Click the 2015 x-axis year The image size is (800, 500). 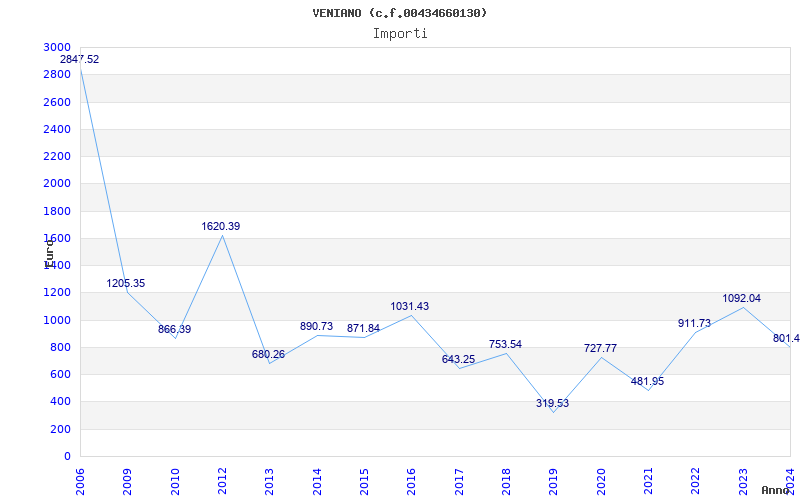coord(364,481)
